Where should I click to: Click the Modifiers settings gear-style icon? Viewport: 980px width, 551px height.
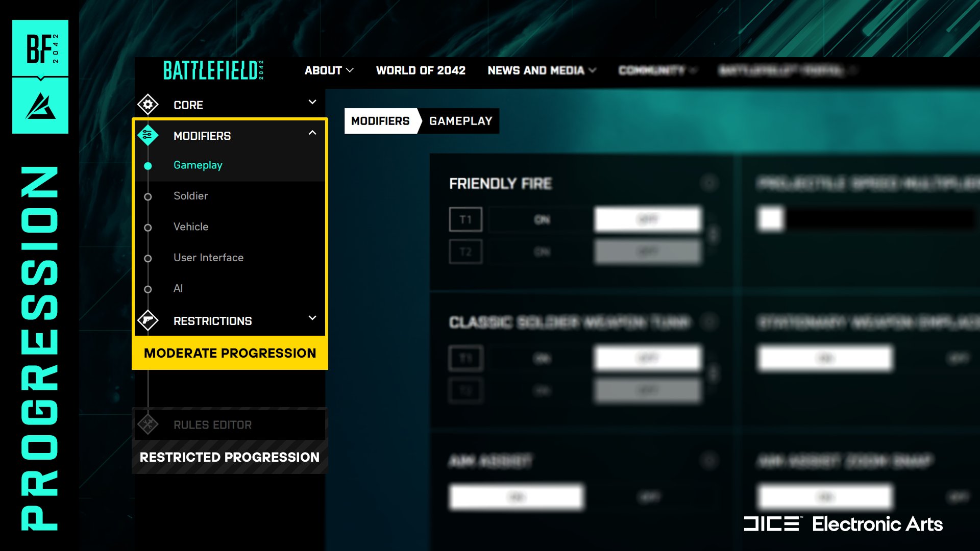pos(148,135)
